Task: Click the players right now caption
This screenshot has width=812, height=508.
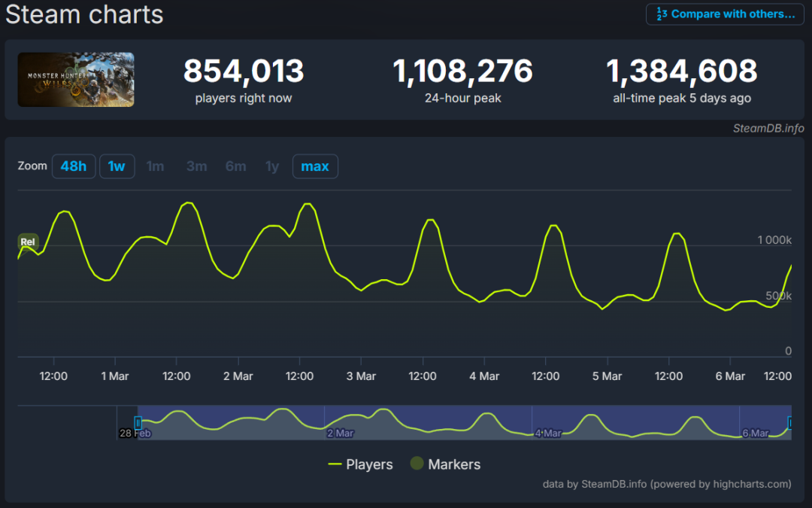Action: pos(244,99)
